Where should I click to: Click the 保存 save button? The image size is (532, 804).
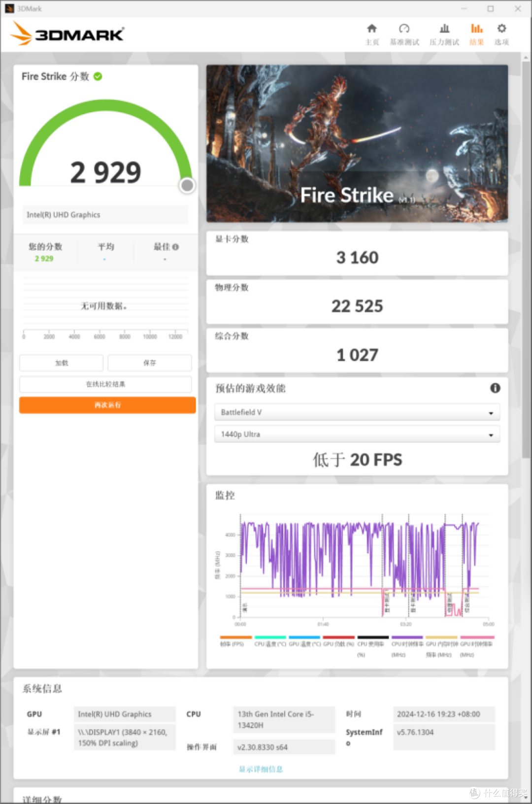(x=150, y=363)
